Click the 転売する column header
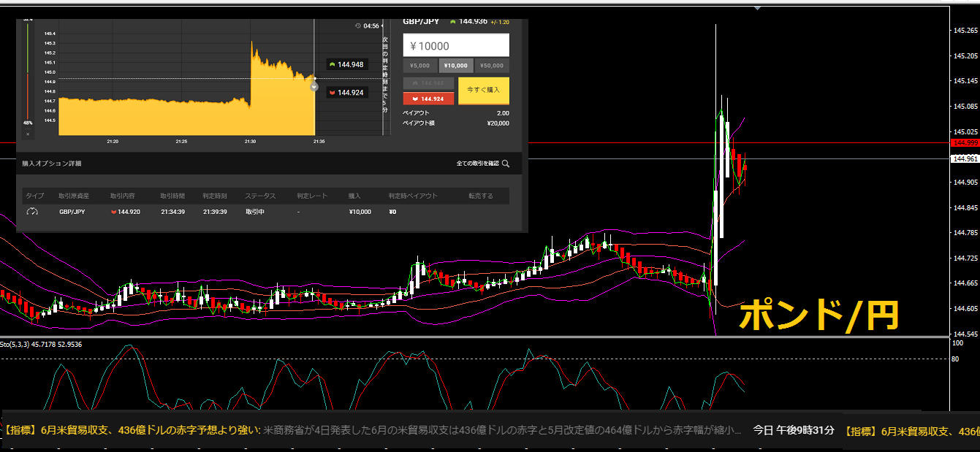 [480, 196]
